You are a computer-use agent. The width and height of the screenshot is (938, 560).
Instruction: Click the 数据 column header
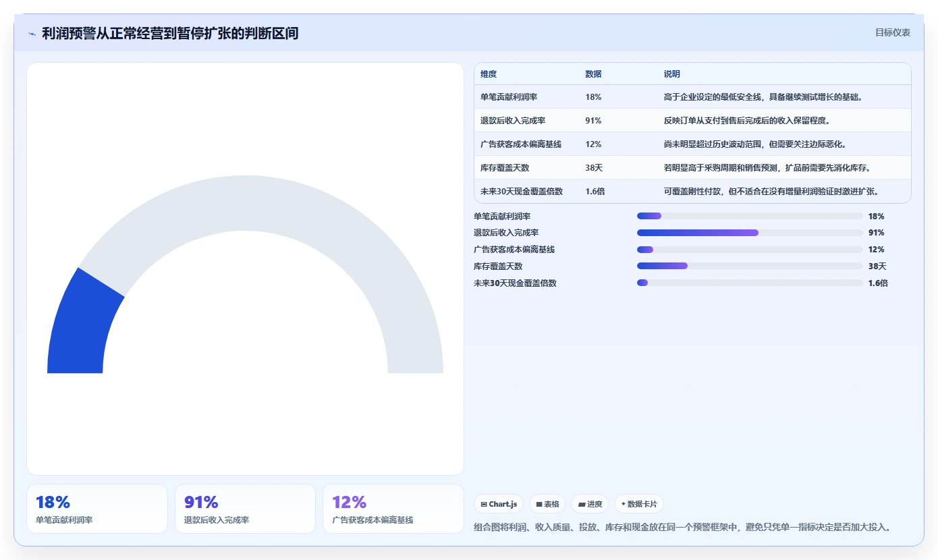pos(593,74)
